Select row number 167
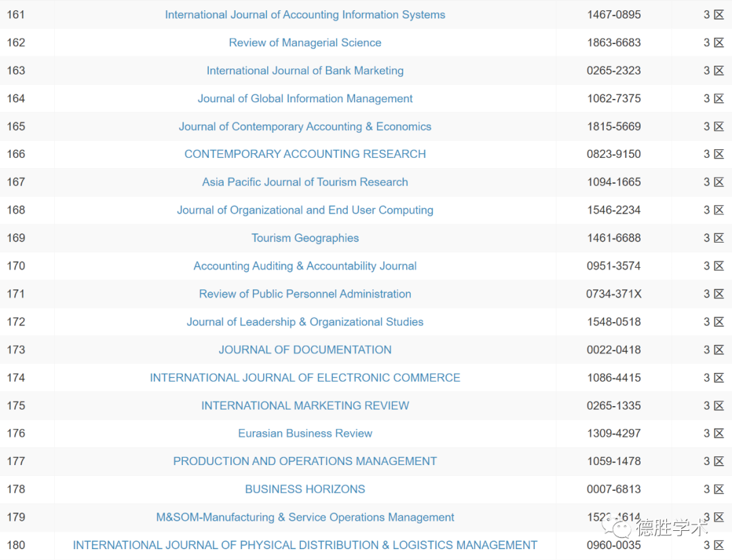The height and width of the screenshot is (560, 732). (x=16, y=182)
